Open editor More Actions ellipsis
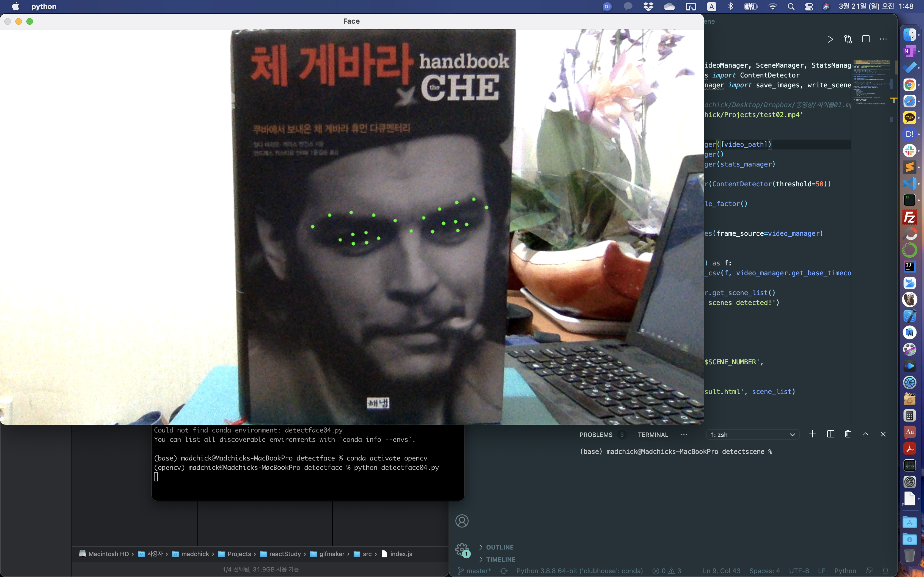924x577 pixels. point(883,39)
